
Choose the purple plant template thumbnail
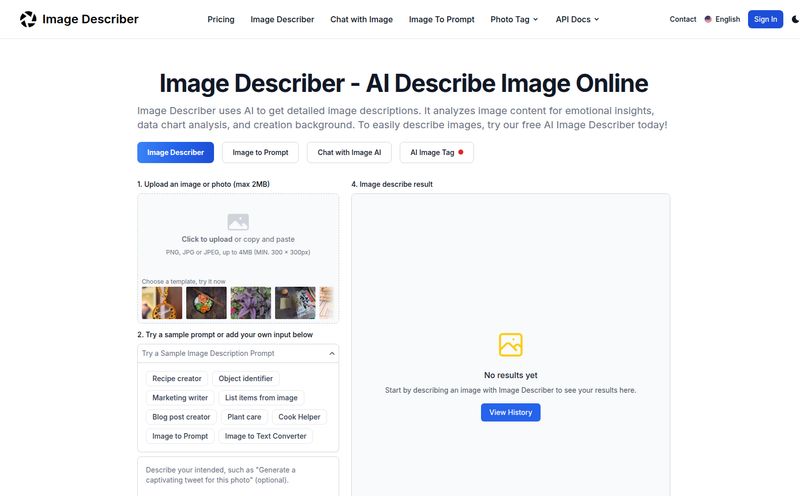[251, 303]
